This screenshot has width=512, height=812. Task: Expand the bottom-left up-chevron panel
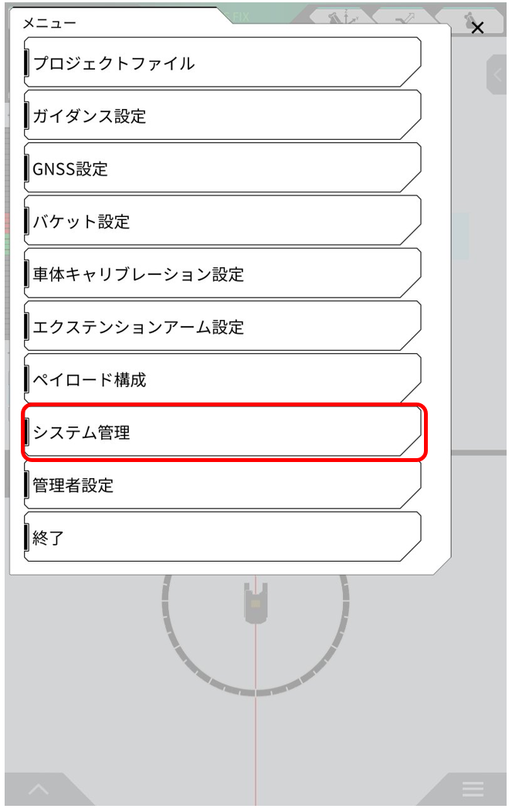tap(39, 790)
